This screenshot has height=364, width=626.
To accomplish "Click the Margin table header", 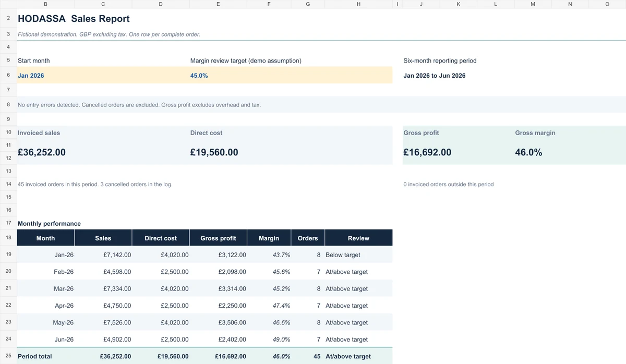I will [269, 238].
